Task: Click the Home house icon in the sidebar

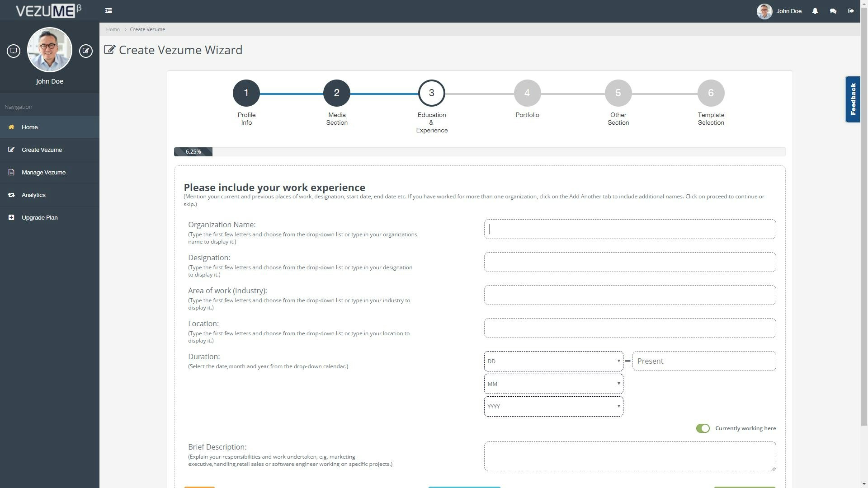Action: pyautogui.click(x=11, y=127)
